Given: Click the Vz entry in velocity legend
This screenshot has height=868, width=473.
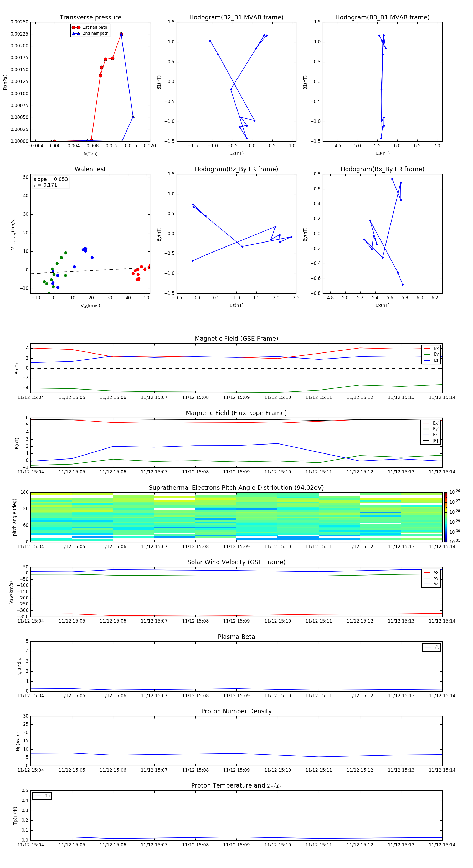Looking at the screenshot, I should click(431, 584).
